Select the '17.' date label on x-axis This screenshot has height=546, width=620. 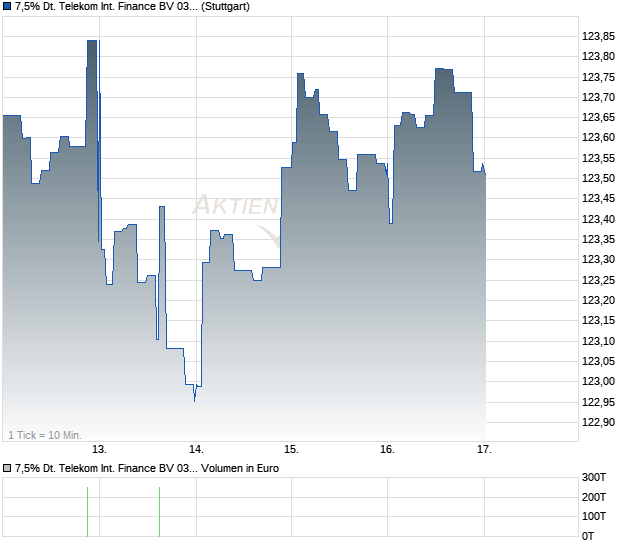coord(484,450)
